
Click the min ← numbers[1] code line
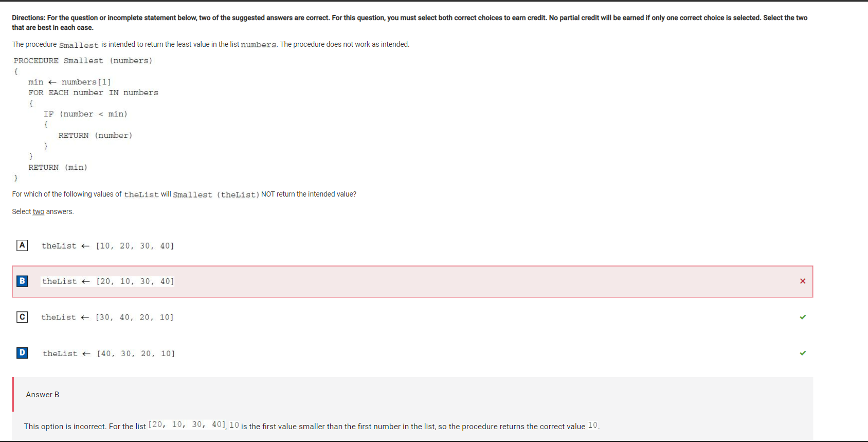tap(69, 82)
